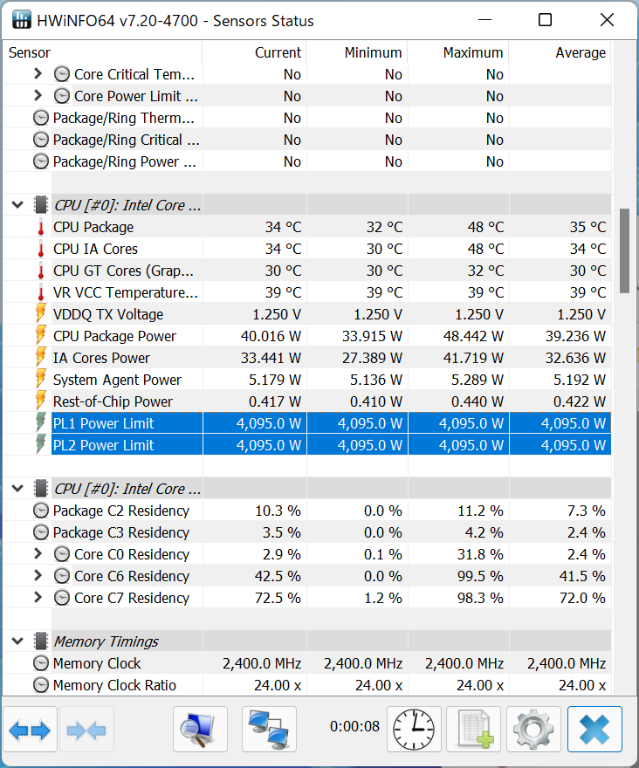Close sensors with the blue X button
Image resolution: width=639 pixels, height=768 pixels.
[x=594, y=730]
